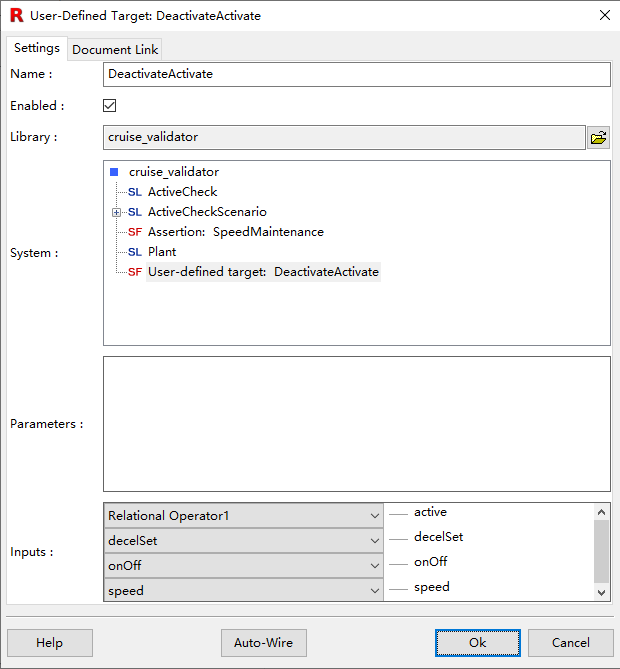Click the SL icon beside ActiveCheckScenario
Viewport: 620px width, 669px height.
pos(135,212)
